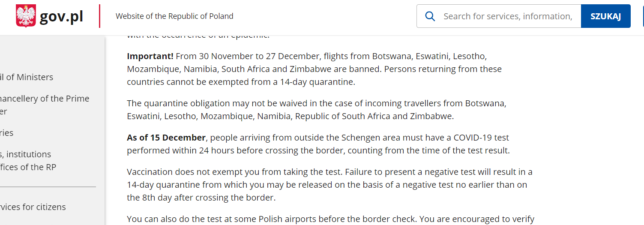Click the blue sliver right of SZUKAJ
Screen dimensions: 644x225
point(643,16)
